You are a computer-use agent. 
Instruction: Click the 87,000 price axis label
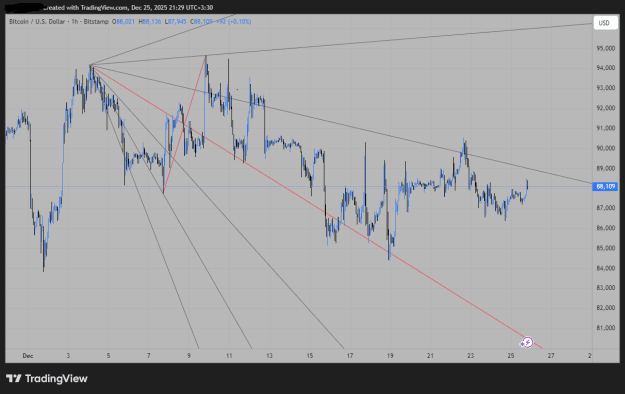pyautogui.click(x=605, y=208)
